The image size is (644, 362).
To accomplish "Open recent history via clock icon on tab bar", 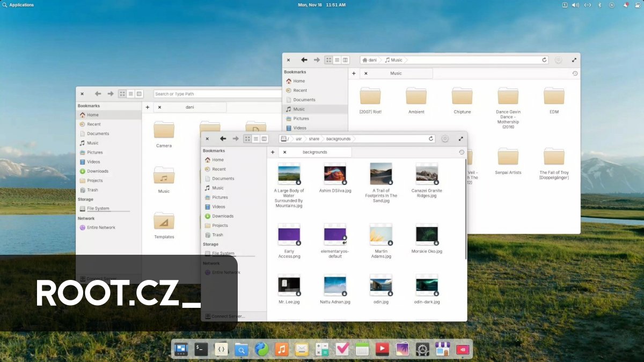I will 462,152.
